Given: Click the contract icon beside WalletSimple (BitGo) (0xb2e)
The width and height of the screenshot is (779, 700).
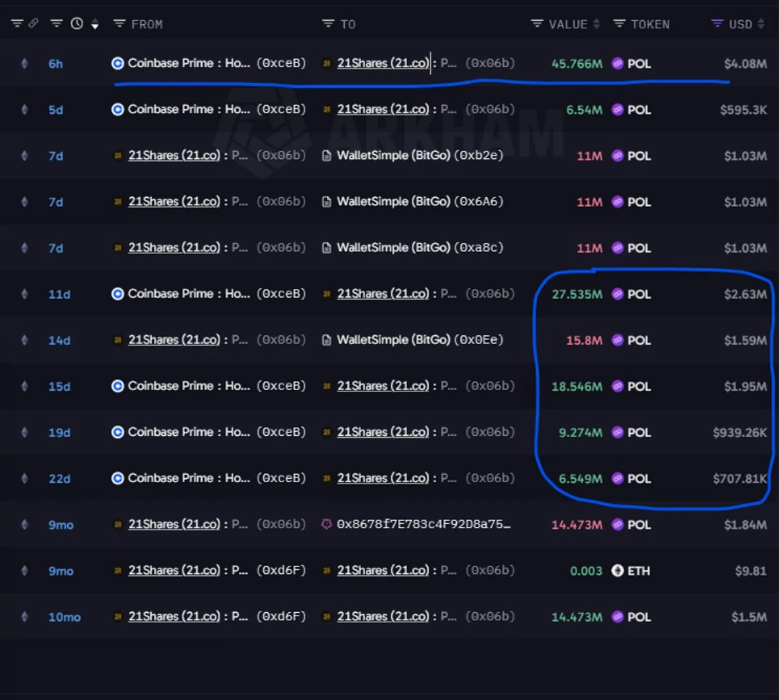Looking at the screenshot, I should click(326, 156).
